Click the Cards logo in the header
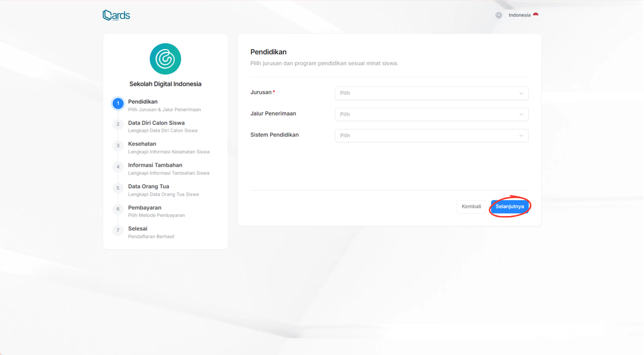Screen dimensions: 644x355 point(116,15)
